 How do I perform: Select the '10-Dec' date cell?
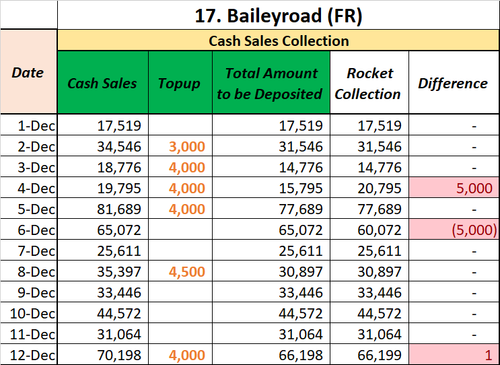(x=29, y=313)
